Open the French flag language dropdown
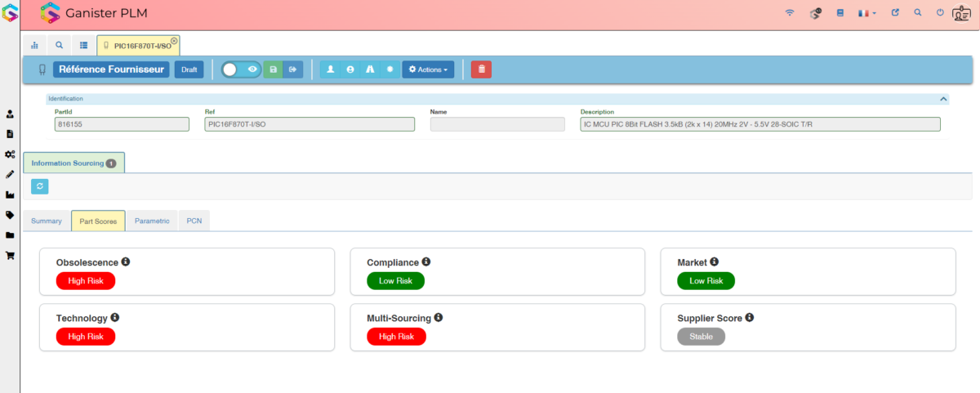The width and height of the screenshot is (980, 393). coord(866,13)
